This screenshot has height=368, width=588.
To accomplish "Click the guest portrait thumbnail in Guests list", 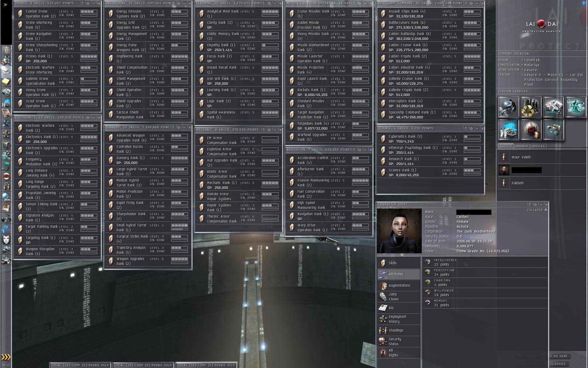I will (504, 170).
